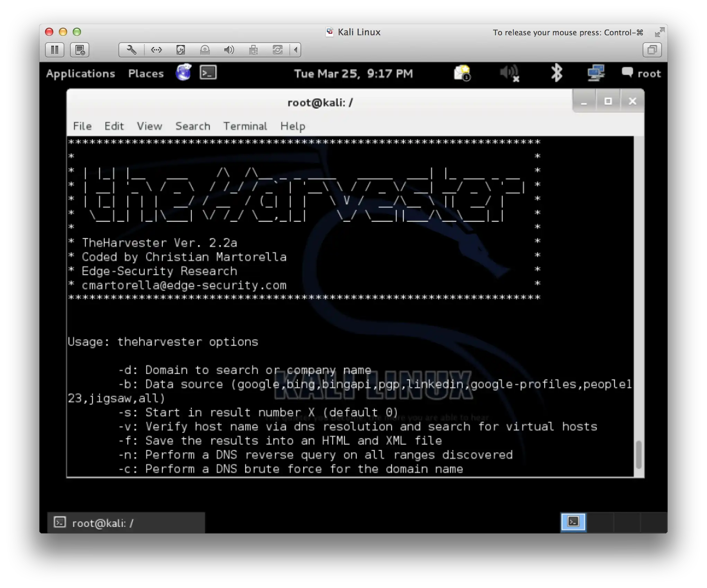Click the '-n: Perform a DNS reverse query' line
The width and height of the screenshot is (707, 588).
point(315,455)
